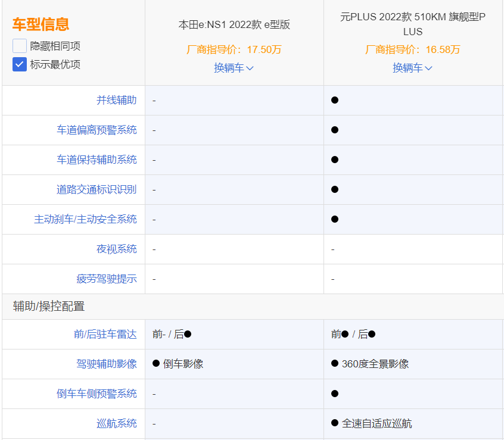The width and height of the screenshot is (504, 440).
Task: Open the 倒车车侧预警系统 link
Action: click(97, 394)
